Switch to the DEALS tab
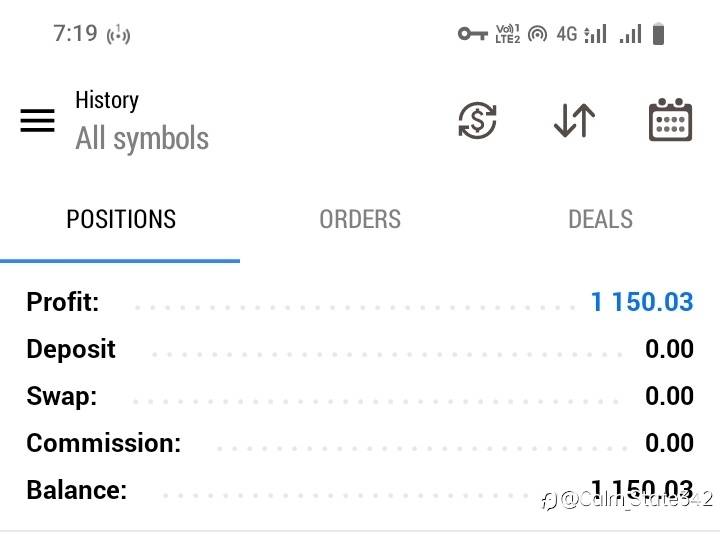This screenshot has width=720, height=535. 600,220
